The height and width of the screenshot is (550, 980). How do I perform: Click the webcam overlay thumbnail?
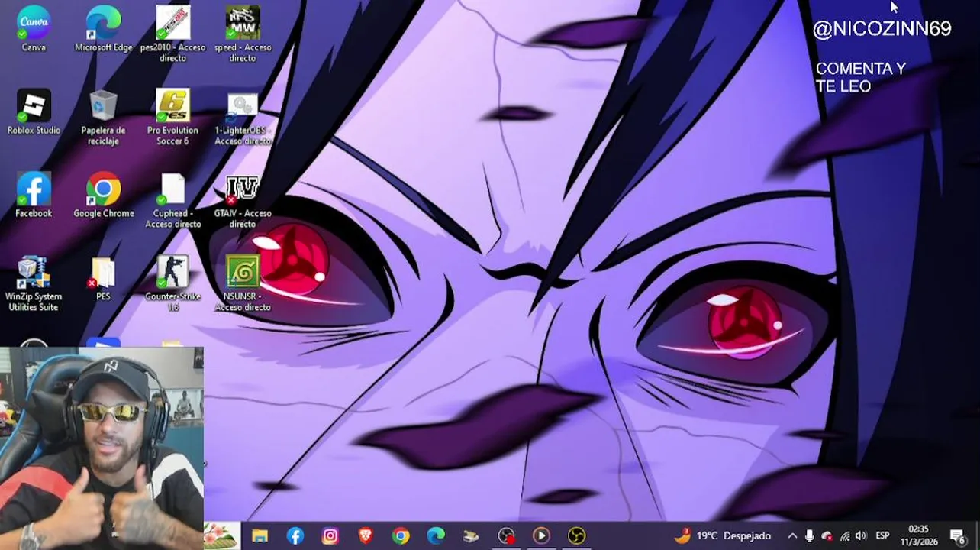102,448
